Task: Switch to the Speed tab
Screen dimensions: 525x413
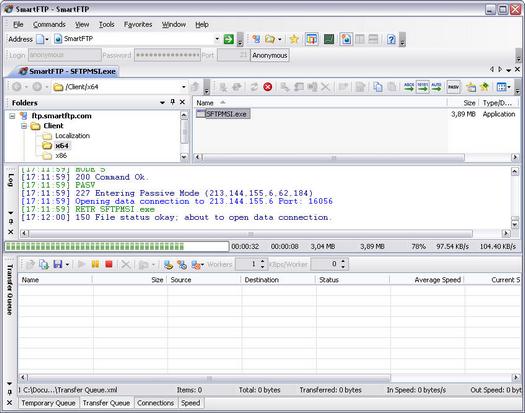Action: pyautogui.click(x=191, y=403)
